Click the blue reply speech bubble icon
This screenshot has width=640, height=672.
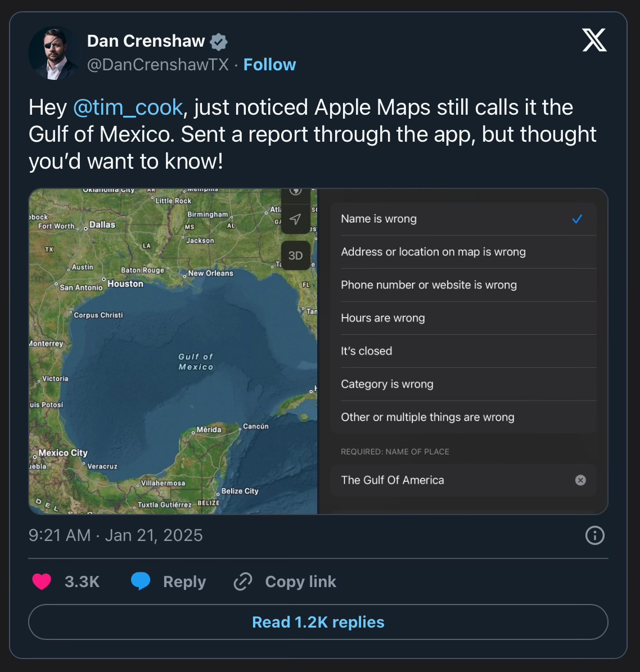[x=141, y=581]
